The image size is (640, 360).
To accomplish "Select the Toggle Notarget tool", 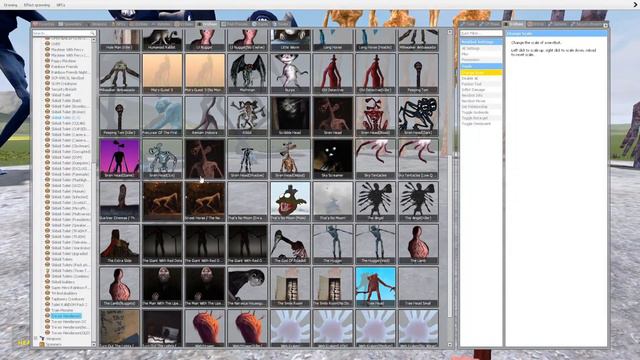I will 481,118.
